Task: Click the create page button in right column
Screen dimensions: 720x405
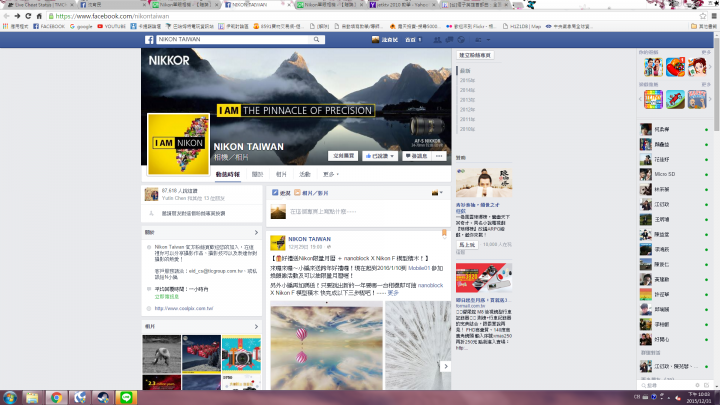Action: (475, 55)
